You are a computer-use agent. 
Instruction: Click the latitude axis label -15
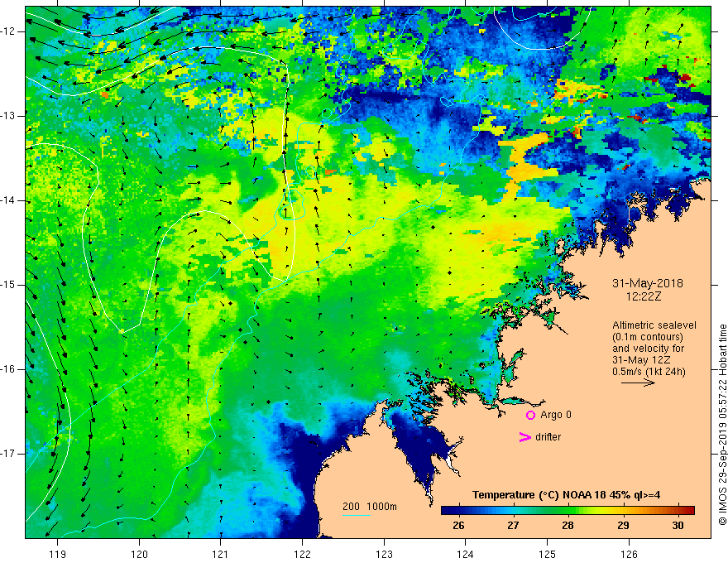[8, 285]
